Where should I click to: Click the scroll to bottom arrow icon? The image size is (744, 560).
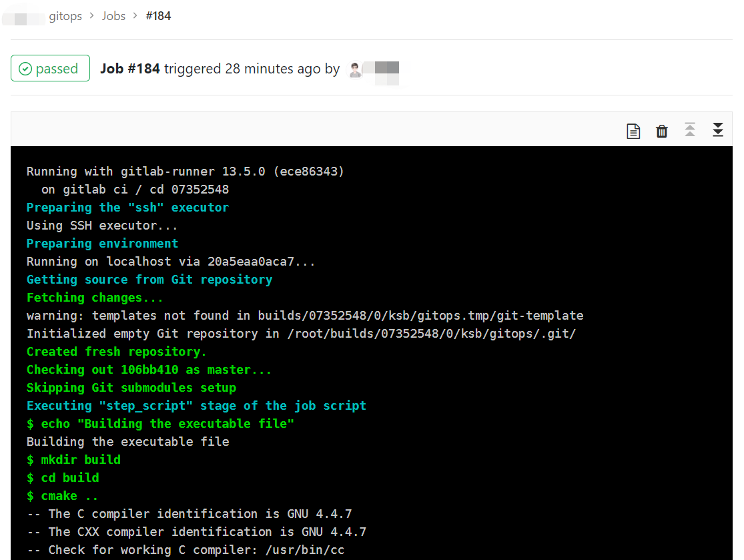tap(718, 130)
